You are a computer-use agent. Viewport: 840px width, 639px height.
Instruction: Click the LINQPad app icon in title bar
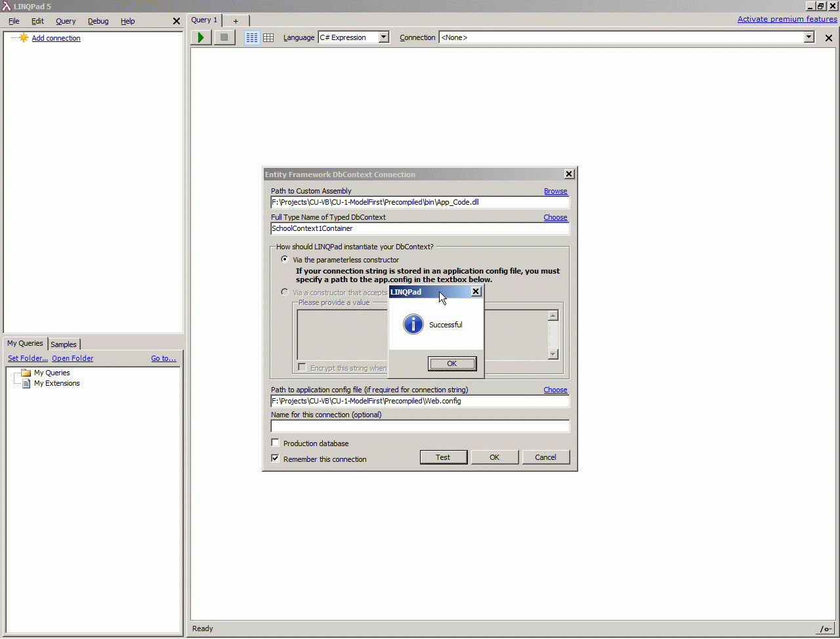coord(7,6)
